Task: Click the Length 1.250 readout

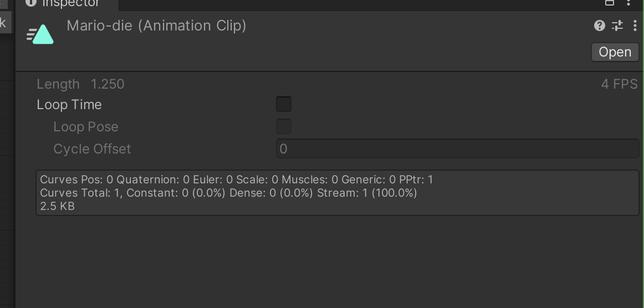Action: tap(80, 84)
